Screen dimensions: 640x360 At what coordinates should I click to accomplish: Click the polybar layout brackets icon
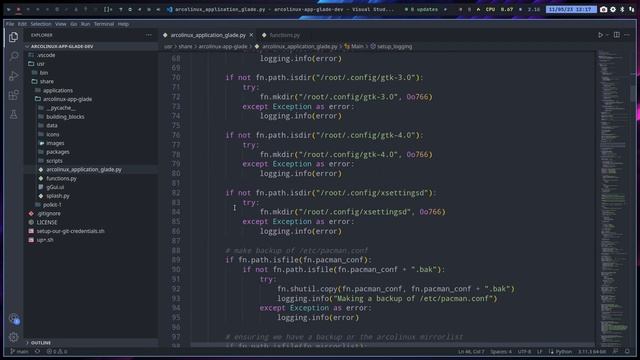click(x=108, y=9)
